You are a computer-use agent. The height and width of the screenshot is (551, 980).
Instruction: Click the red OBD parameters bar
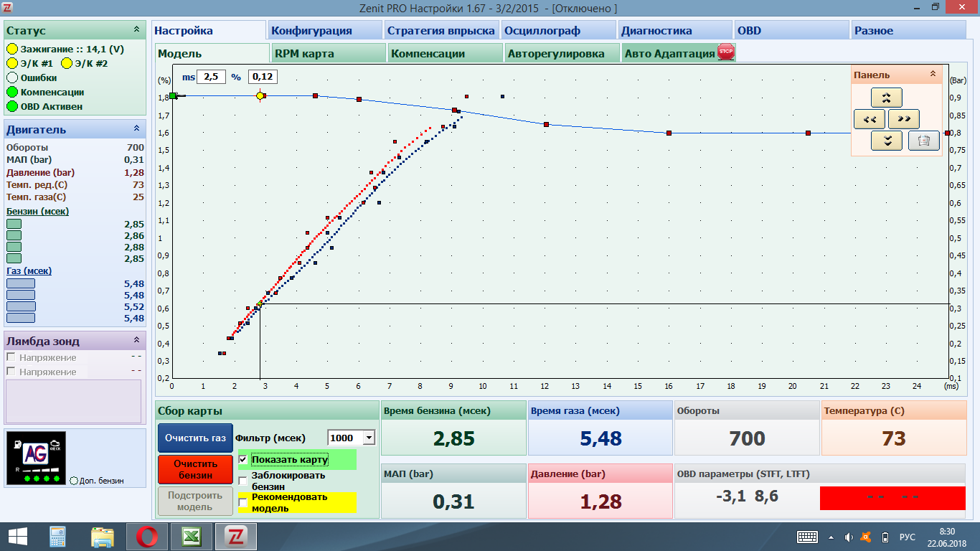(x=891, y=497)
